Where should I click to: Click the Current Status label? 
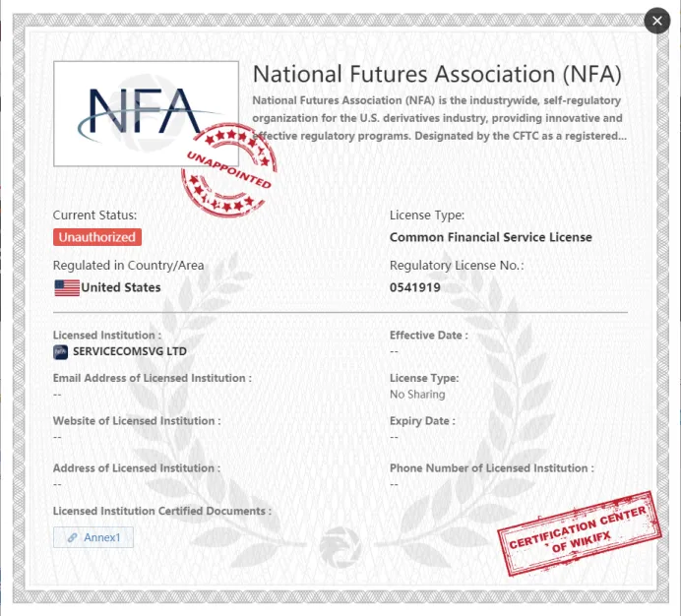pyautogui.click(x=94, y=216)
